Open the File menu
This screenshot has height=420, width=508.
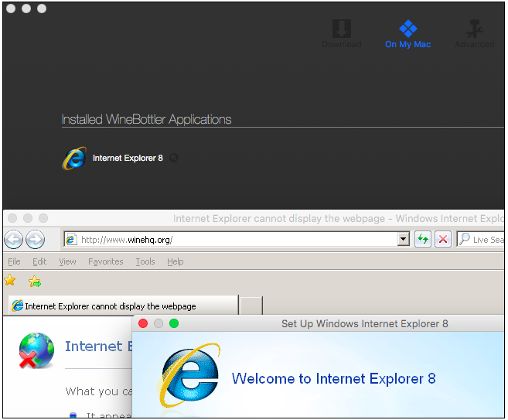pos(14,261)
